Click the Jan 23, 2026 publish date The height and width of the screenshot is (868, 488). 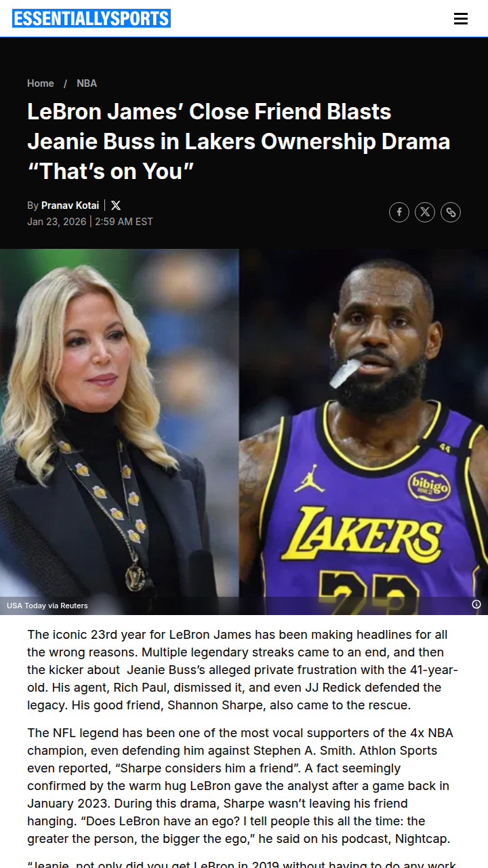click(57, 222)
